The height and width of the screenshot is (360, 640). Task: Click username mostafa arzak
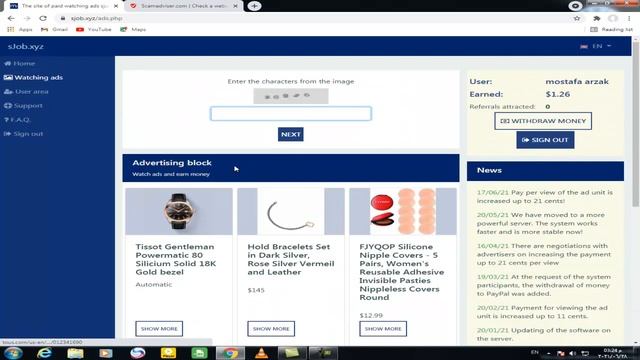coord(577,82)
